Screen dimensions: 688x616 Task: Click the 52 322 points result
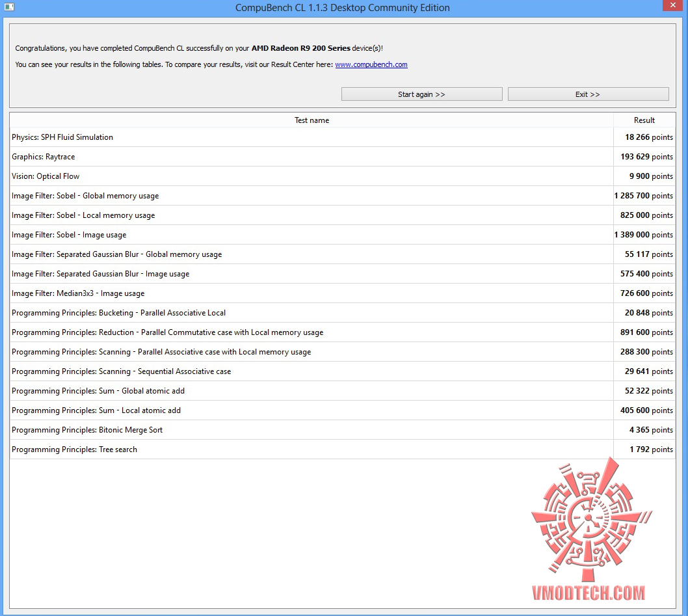tap(649, 391)
